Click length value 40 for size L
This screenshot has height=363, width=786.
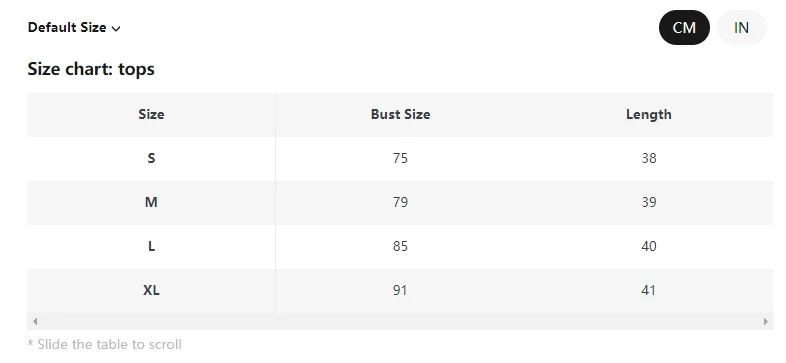pyautogui.click(x=649, y=247)
